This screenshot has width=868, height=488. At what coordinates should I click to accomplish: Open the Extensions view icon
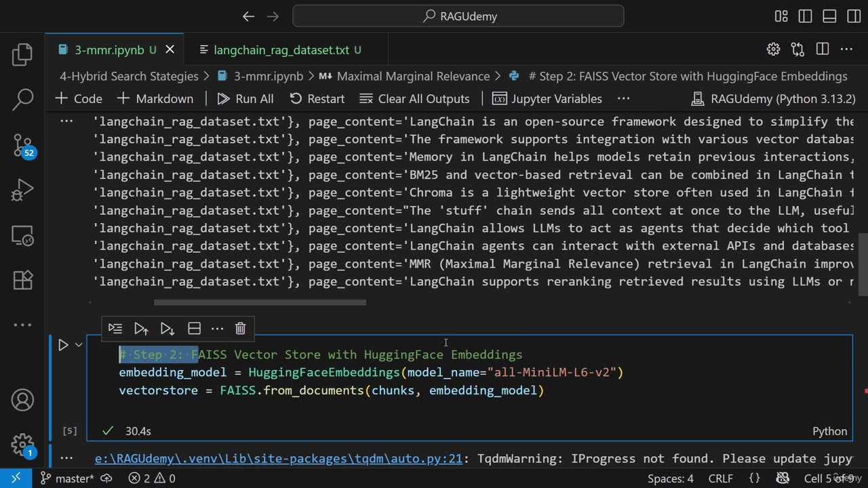pos(22,280)
